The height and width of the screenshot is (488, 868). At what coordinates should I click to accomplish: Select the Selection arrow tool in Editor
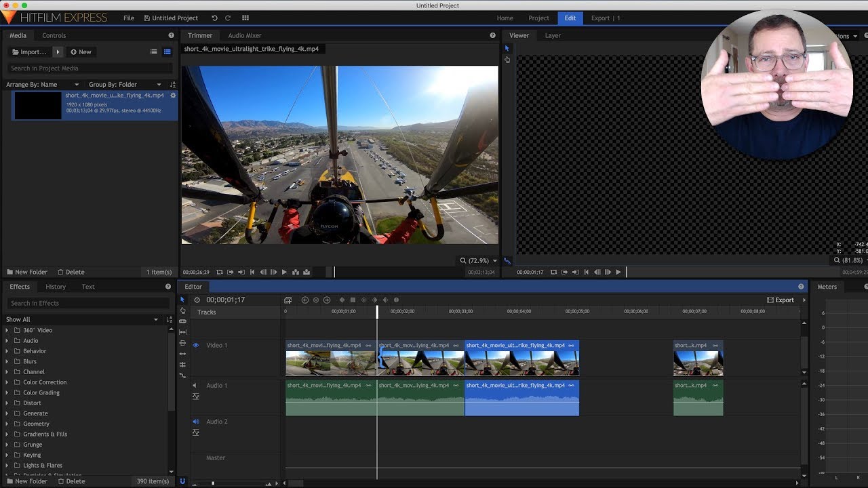182,300
